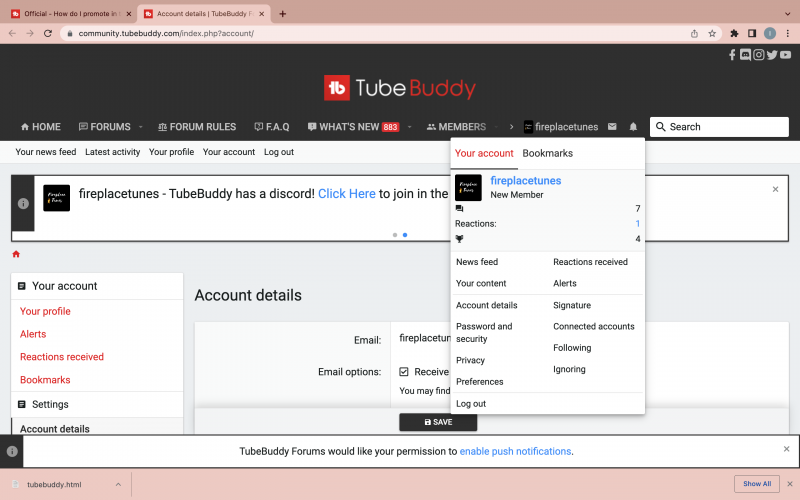Open the Instagram social icon
Image resolution: width=800 pixels, height=500 pixels.
pyautogui.click(x=759, y=55)
